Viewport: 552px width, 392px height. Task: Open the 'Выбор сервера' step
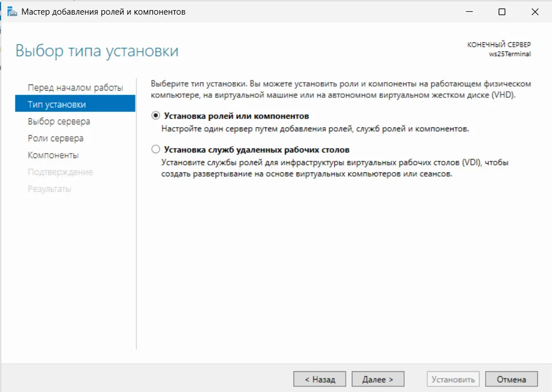59,121
